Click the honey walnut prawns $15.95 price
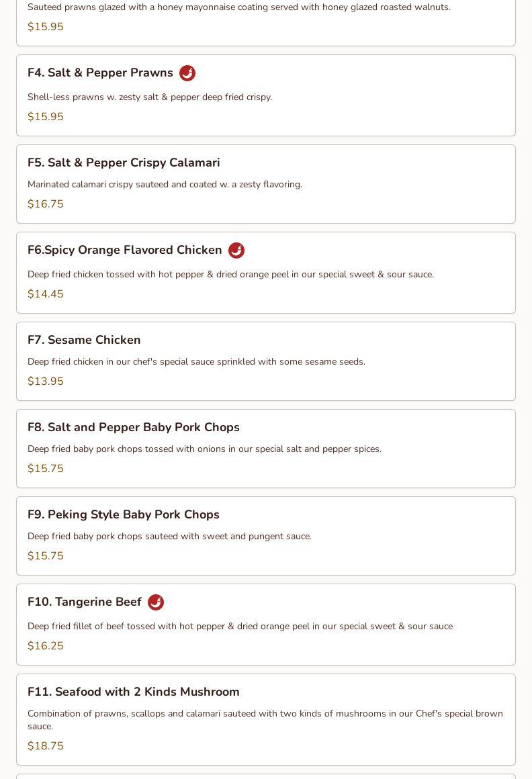 (46, 27)
